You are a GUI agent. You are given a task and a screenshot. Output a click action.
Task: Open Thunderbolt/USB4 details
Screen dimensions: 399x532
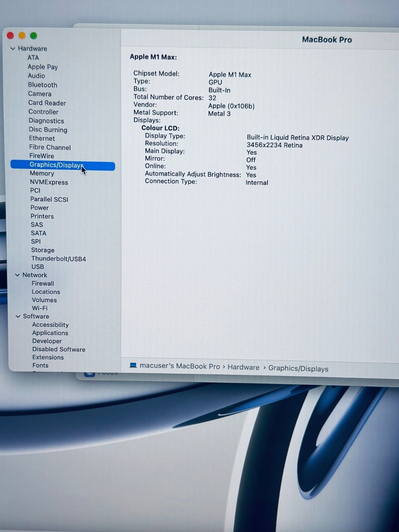pos(59,259)
